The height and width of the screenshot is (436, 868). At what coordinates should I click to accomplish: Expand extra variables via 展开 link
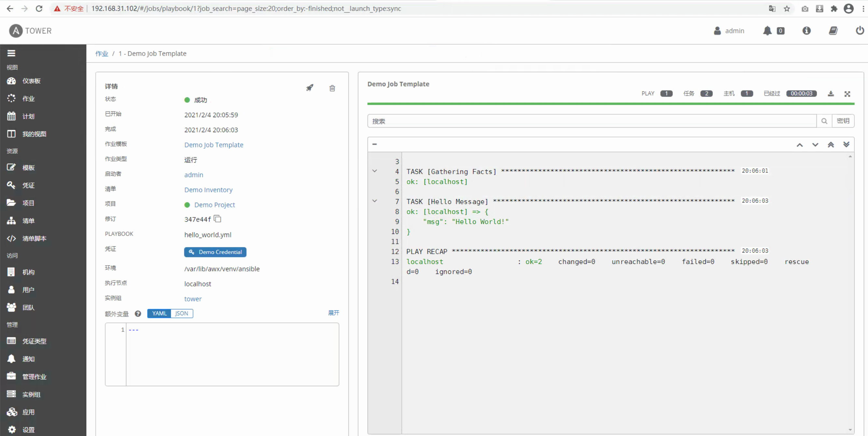tap(334, 313)
